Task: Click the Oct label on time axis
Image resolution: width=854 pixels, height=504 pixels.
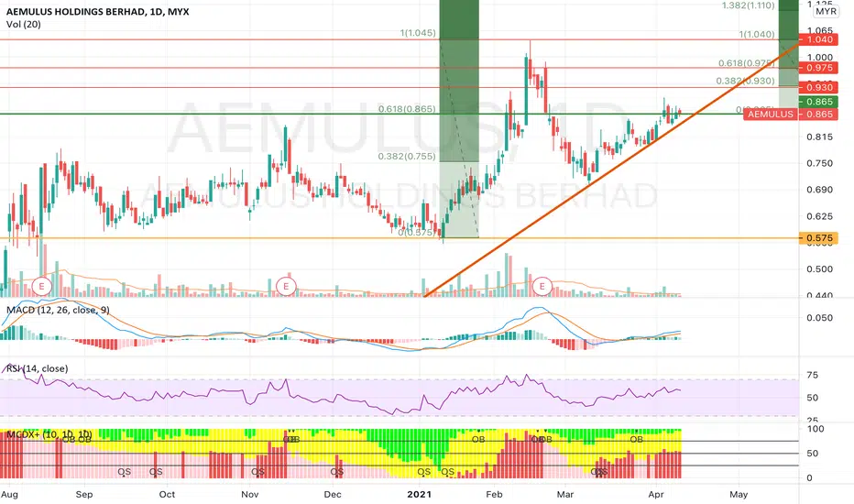Action: [x=167, y=494]
